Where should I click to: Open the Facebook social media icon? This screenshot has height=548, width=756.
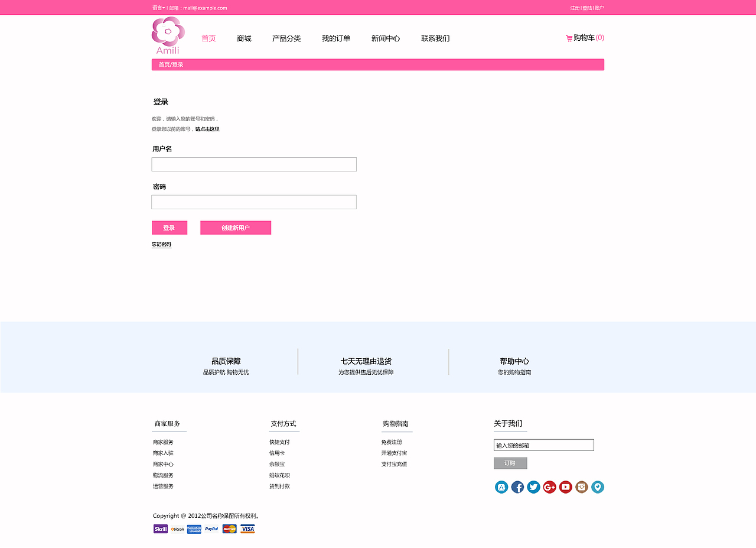point(517,487)
